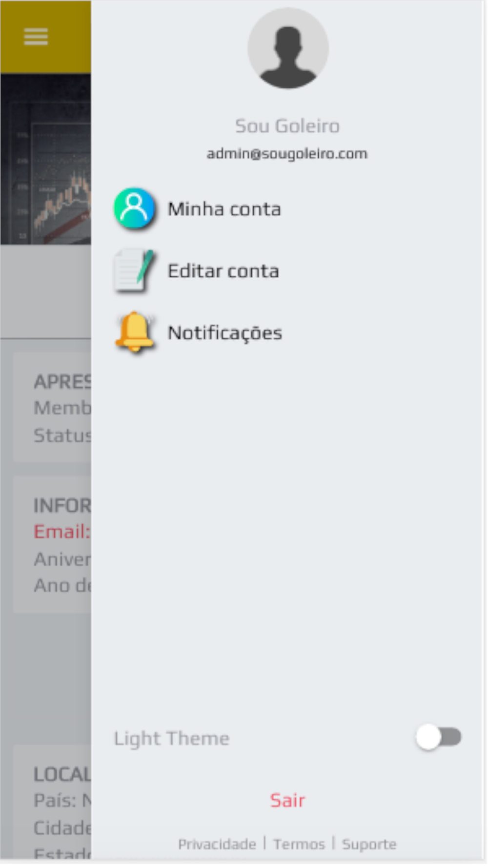Image resolution: width=488 pixels, height=868 pixels.
Task: Click the Editar conta notepad icon
Action: tap(134, 270)
